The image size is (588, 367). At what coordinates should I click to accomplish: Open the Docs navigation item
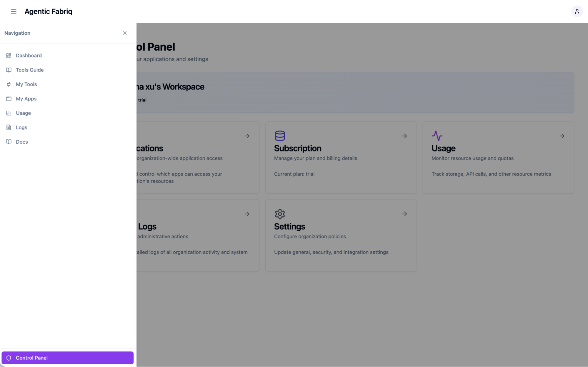(22, 142)
